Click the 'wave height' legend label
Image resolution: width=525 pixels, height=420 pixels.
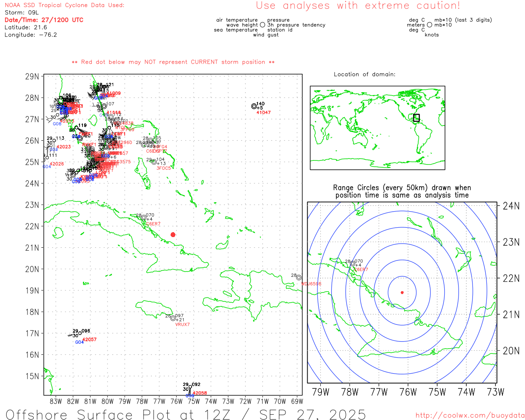(x=242, y=25)
